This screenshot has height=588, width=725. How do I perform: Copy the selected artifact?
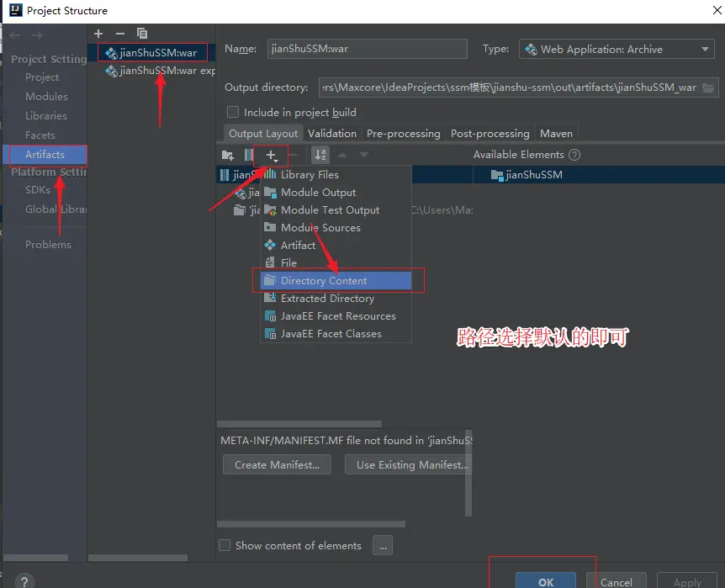click(142, 34)
